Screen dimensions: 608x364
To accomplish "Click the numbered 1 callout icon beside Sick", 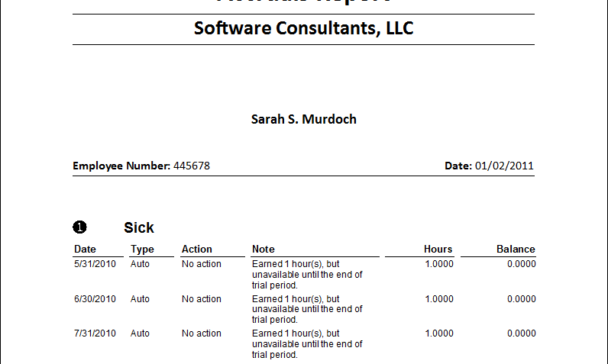I will 80,227.
